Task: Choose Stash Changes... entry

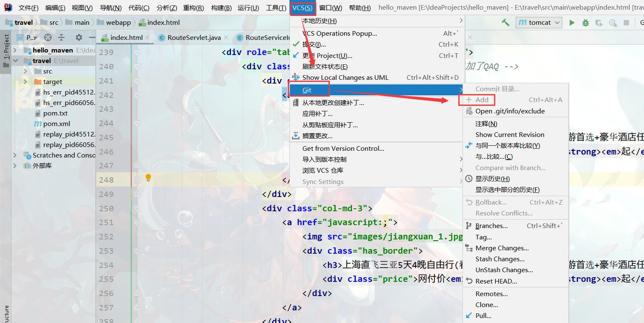Action: (515, 259)
